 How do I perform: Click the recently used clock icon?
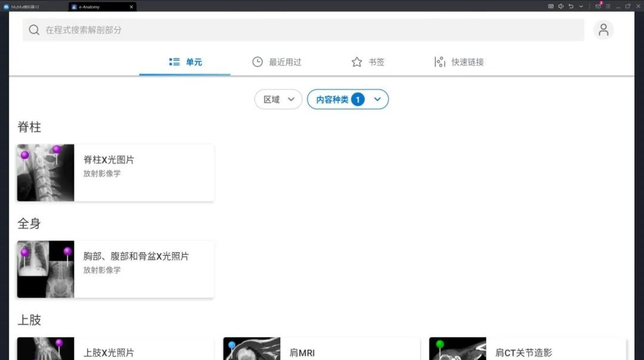(257, 61)
